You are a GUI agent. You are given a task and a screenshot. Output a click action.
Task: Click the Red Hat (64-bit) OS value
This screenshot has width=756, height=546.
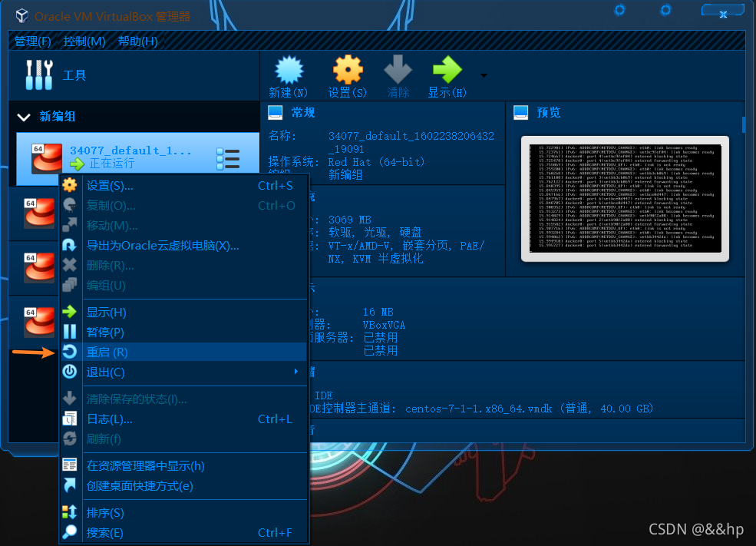tap(376, 162)
